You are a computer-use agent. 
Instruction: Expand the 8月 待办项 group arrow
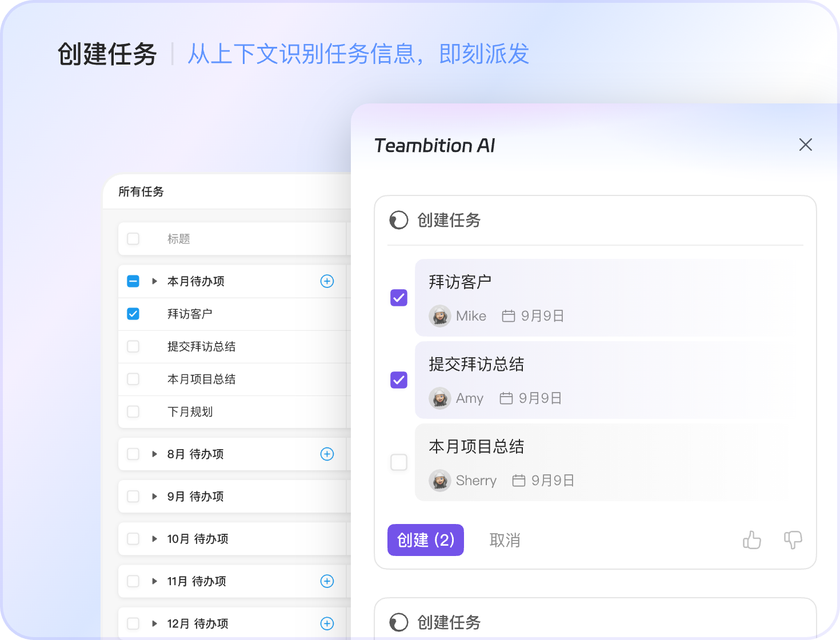(154, 454)
